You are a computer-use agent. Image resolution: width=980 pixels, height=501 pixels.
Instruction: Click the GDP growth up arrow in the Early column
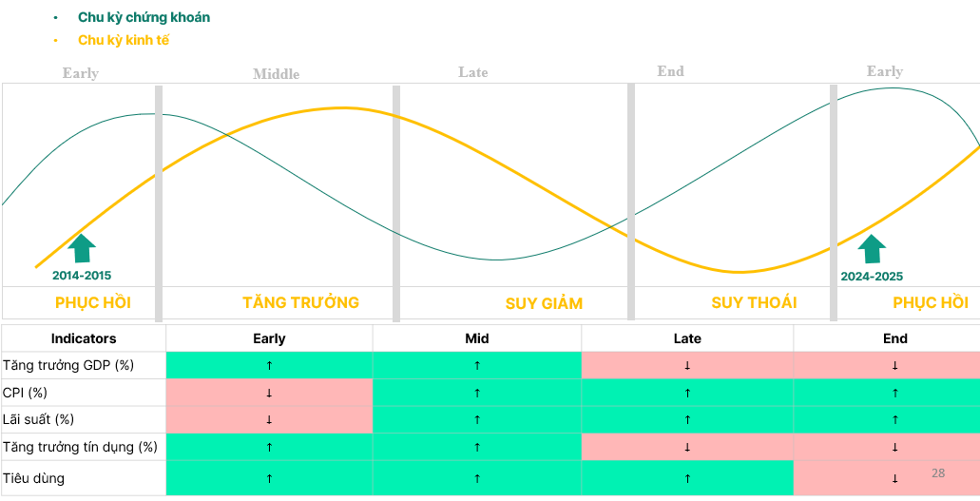(269, 365)
